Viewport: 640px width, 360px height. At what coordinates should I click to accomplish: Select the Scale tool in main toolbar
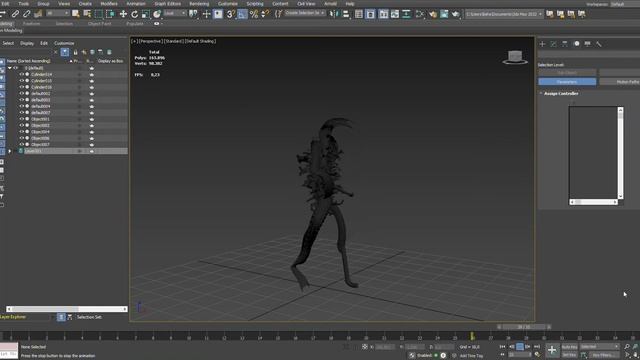[146, 14]
